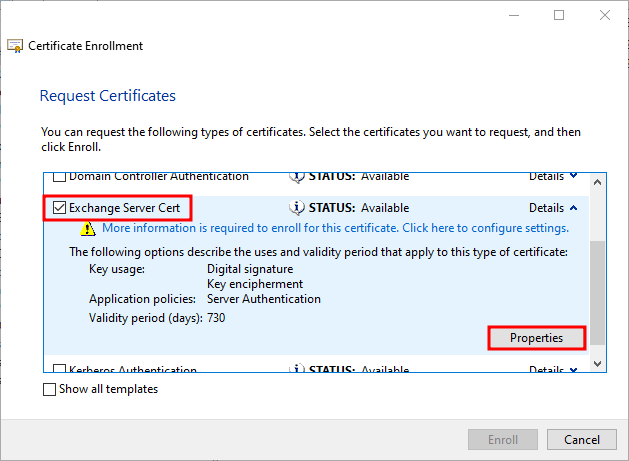
Task: Click the More information is required link
Action: pyautogui.click(x=335, y=228)
